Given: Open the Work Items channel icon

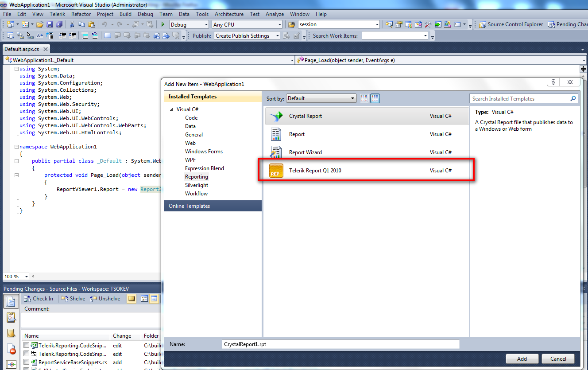Looking at the screenshot, I should (x=12, y=317).
